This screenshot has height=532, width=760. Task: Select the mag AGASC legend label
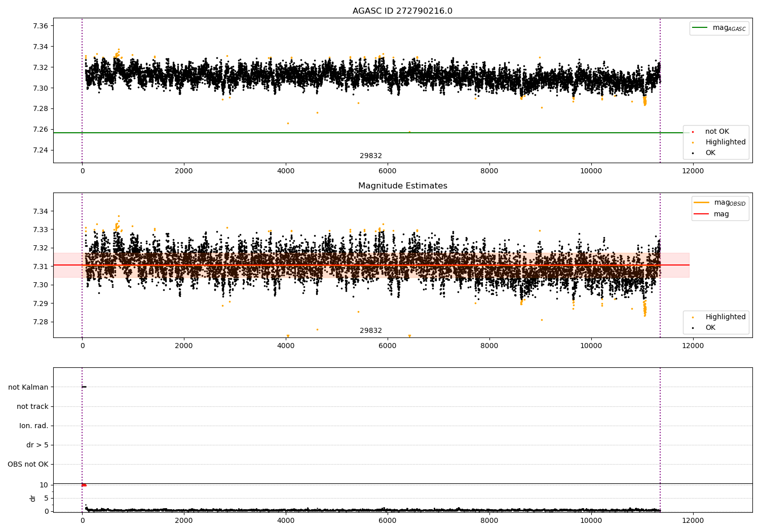coord(729,28)
